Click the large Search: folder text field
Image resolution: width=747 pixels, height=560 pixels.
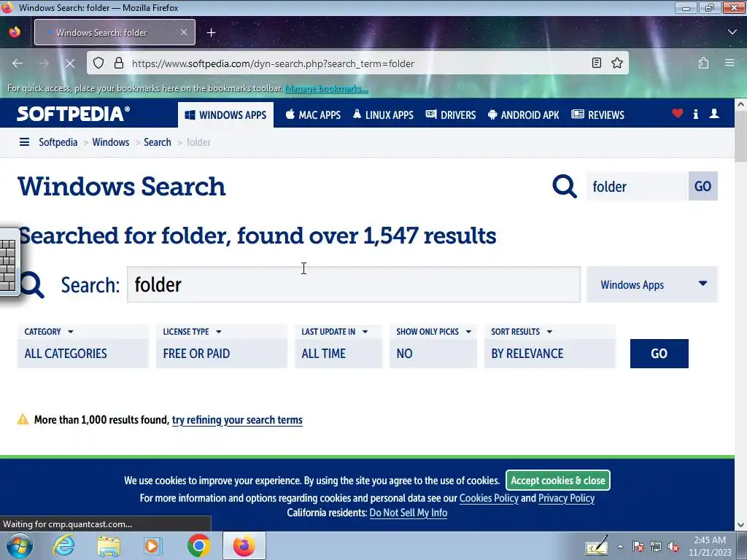[354, 284]
